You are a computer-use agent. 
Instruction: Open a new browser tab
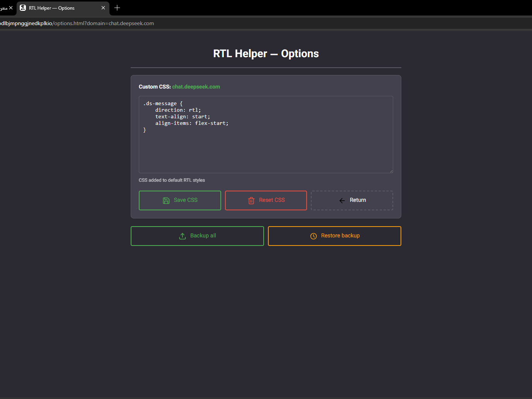coord(117,8)
